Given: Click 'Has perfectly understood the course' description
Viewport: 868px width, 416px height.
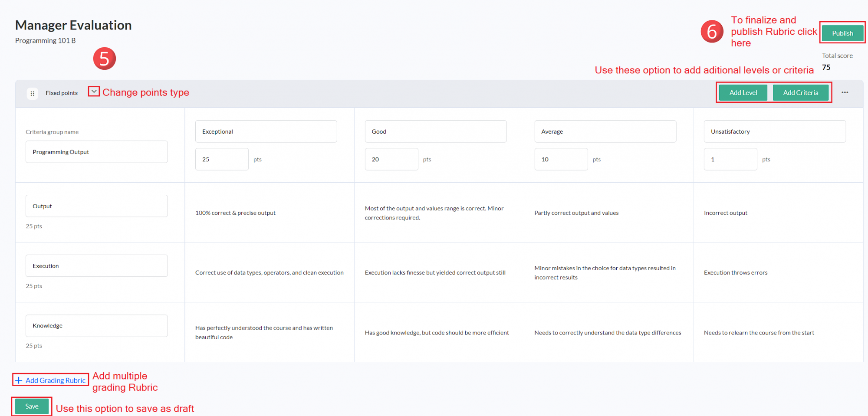Looking at the screenshot, I should tap(264, 333).
